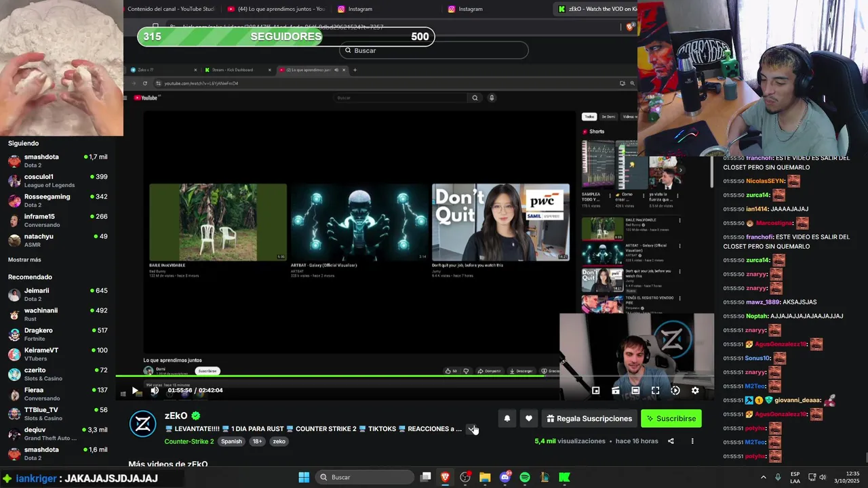This screenshot has height=488, width=868.
Task: Click giovanni_deaaa username in chat
Action: click(x=798, y=400)
